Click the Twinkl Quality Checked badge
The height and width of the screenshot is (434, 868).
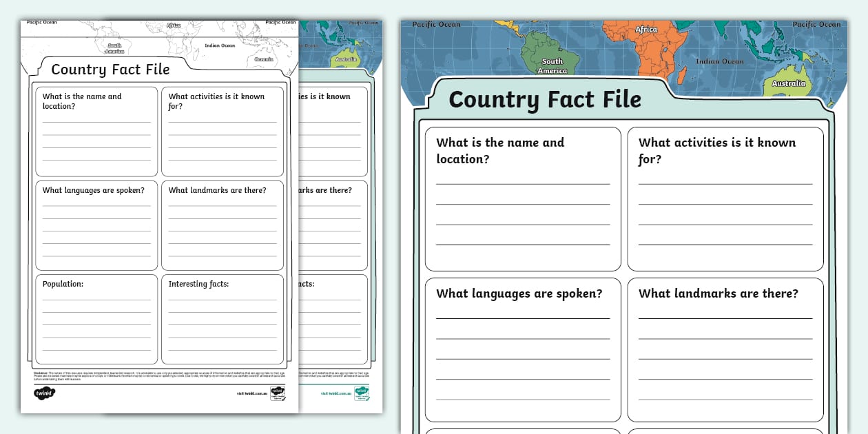click(278, 395)
